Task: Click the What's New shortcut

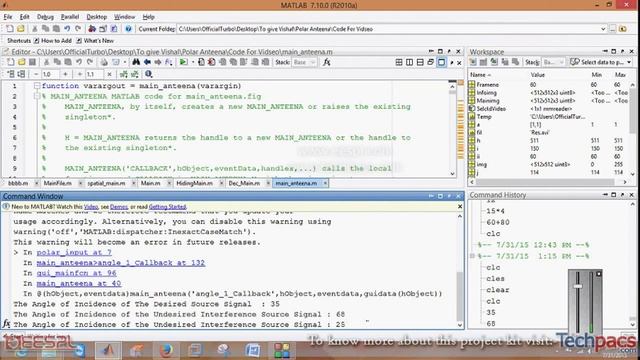Action: [95, 41]
